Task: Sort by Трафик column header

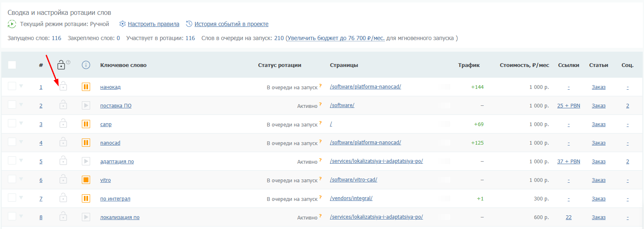Action: click(468, 65)
